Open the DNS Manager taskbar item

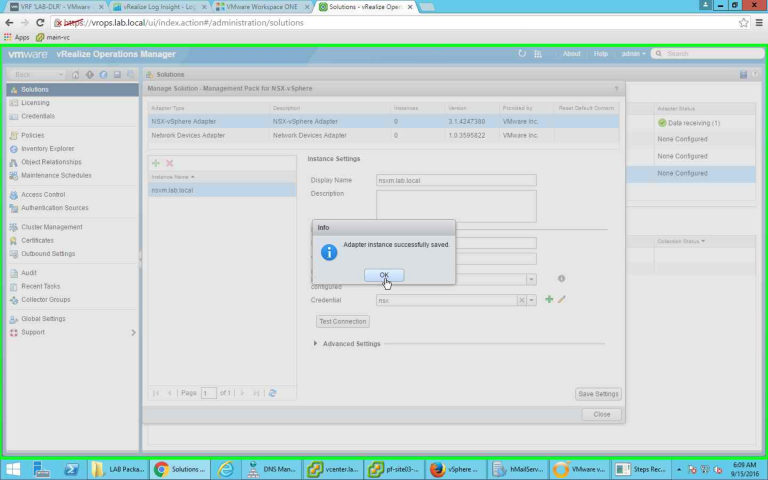coord(271,469)
